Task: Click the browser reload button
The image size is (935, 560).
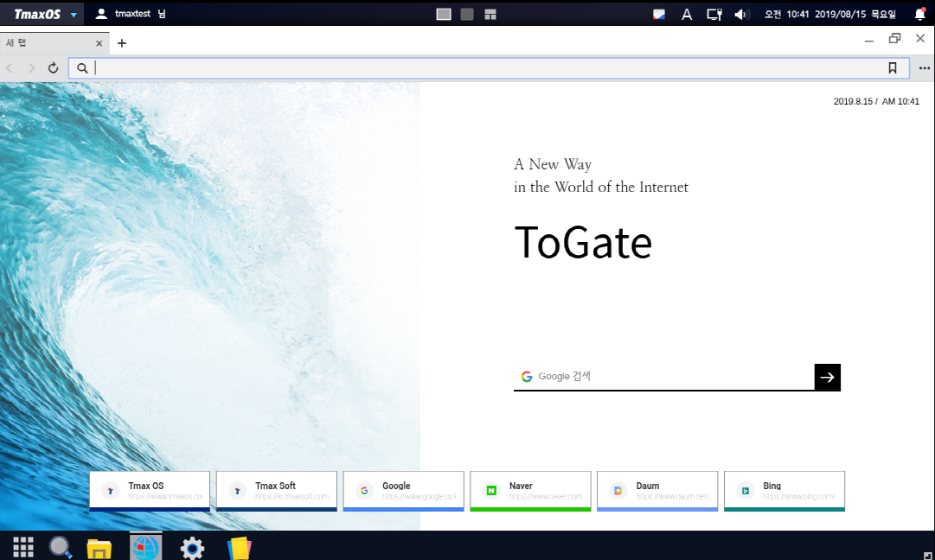Action: tap(54, 68)
